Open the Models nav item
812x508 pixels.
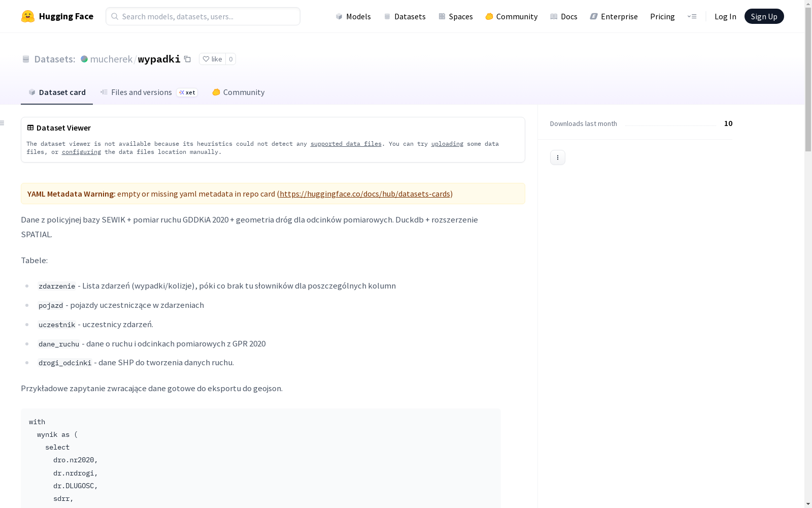point(353,16)
